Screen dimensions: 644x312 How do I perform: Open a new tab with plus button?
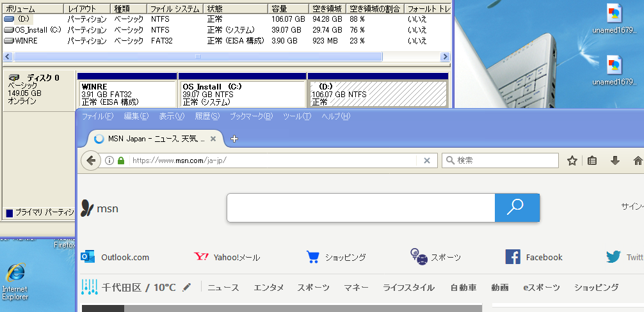click(x=234, y=139)
